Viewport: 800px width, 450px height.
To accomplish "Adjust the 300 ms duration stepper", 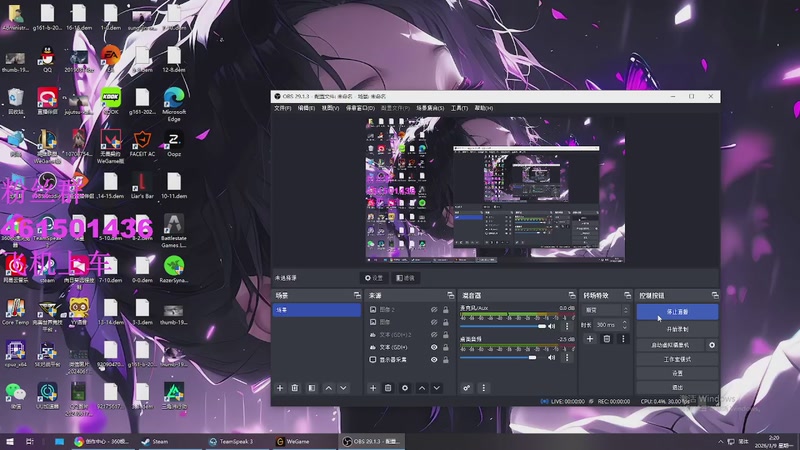I will pos(625,325).
